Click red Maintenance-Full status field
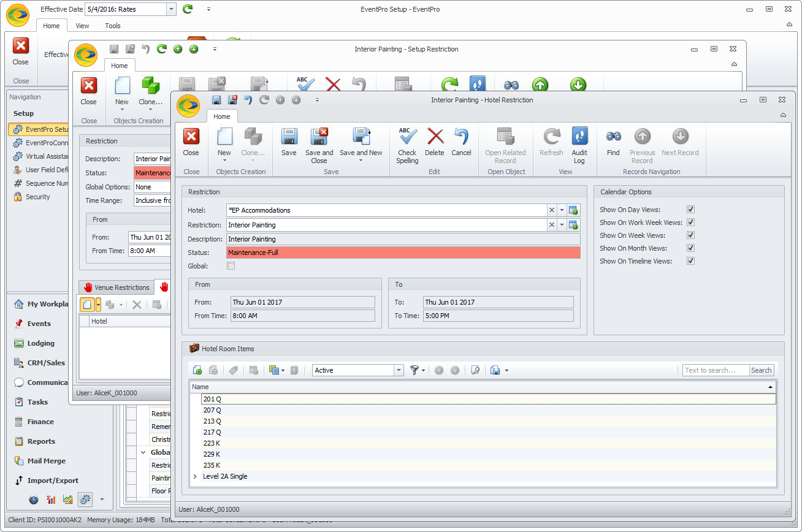 tap(403, 253)
